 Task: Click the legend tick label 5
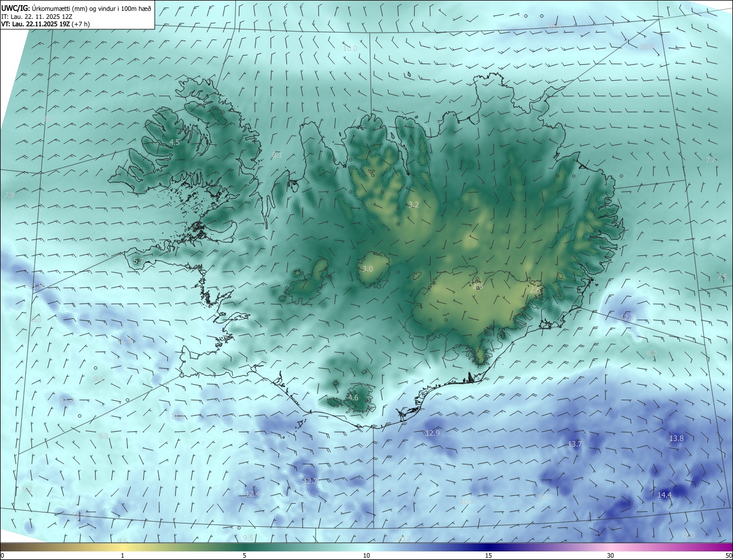[x=245, y=555]
